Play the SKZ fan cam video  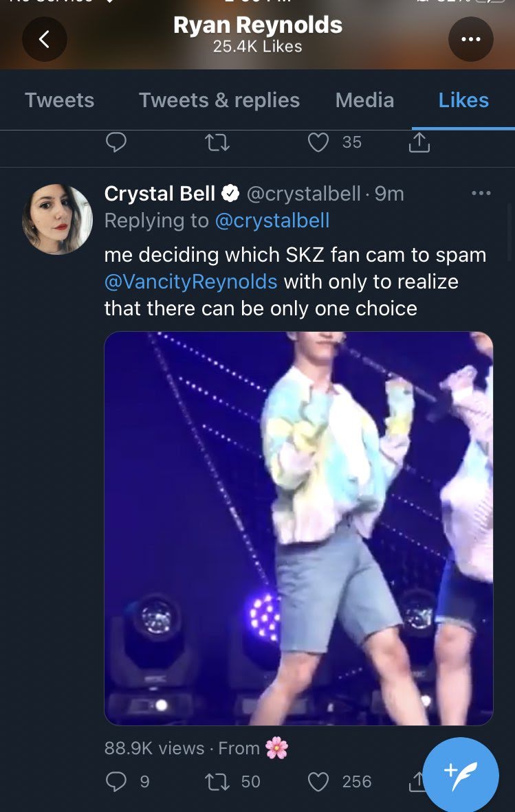[x=298, y=528]
